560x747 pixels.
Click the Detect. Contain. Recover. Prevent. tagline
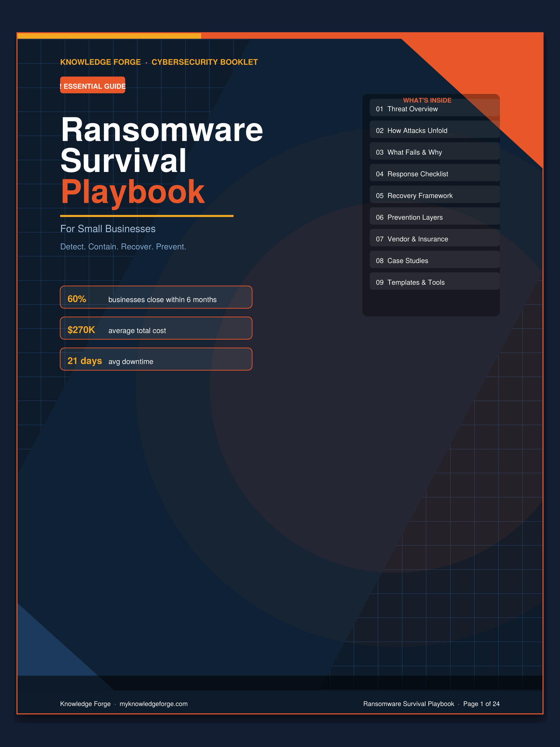click(x=123, y=247)
